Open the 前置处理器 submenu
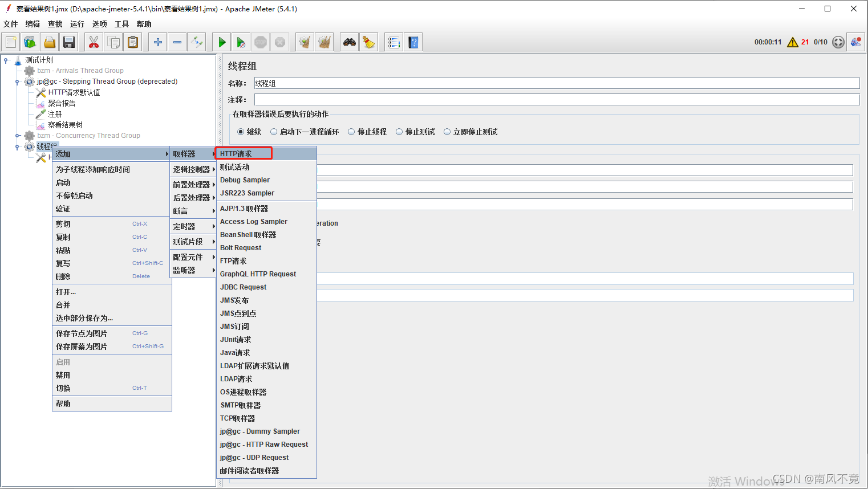The width and height of the screenshot is (868, 489). coord(193,185)
